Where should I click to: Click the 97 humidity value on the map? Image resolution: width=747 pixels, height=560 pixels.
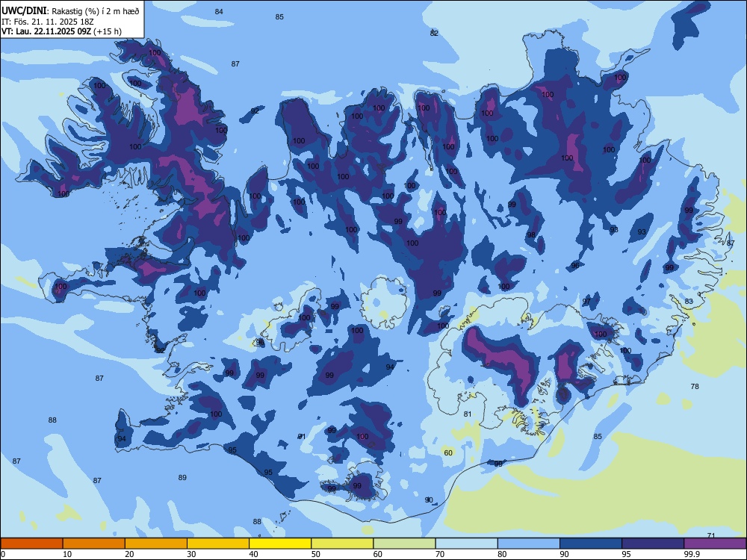click(586, 301)
